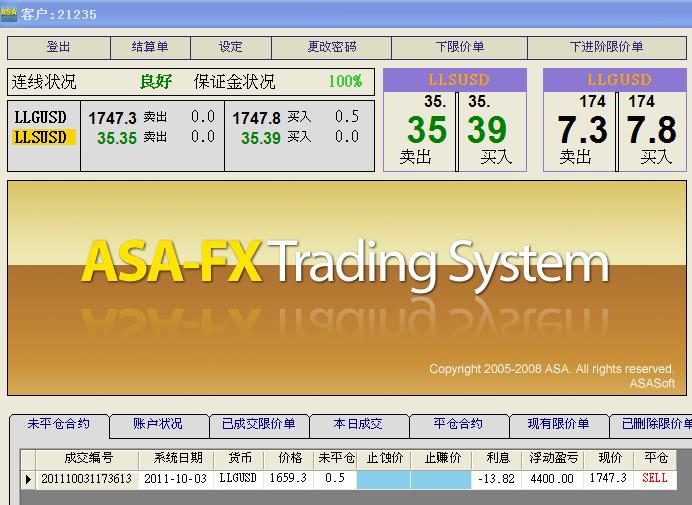Image resolution: width=692 pixels, height=505 pixels.
Task: Click the 浮动盈亏 column header
Action: pyautogui.click(x=553, y=459)
